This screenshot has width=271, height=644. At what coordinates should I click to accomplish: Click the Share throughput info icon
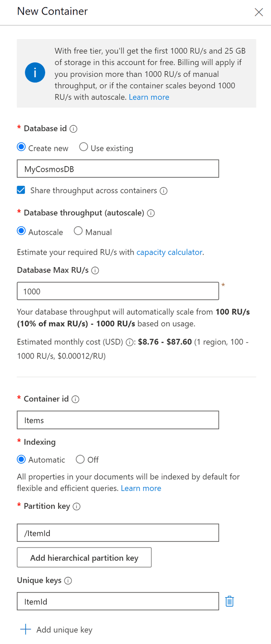(163, 191)
